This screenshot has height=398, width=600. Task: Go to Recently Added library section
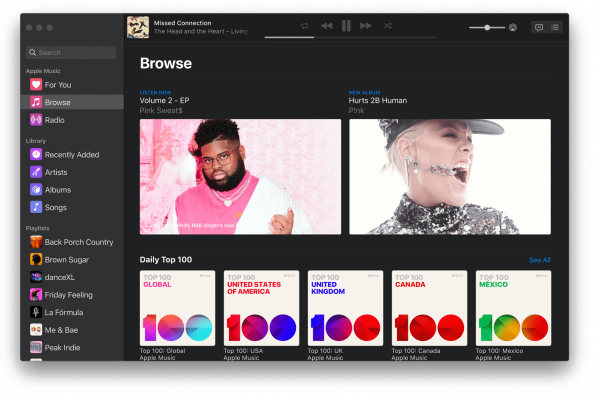tap(72, 155)
